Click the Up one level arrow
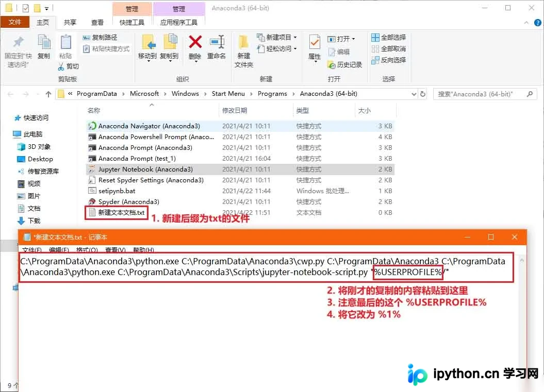The height and width of the screenshot is (392, 544). (48, 94)
